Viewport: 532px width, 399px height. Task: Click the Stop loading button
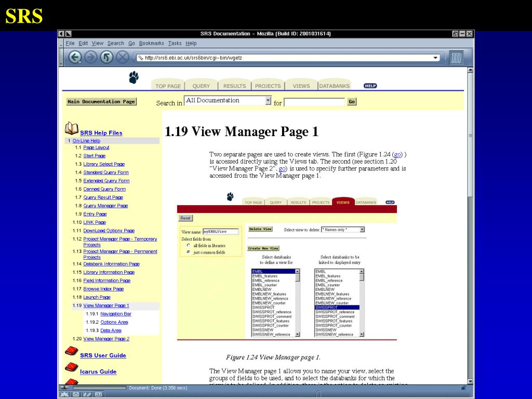click(123, 57)
